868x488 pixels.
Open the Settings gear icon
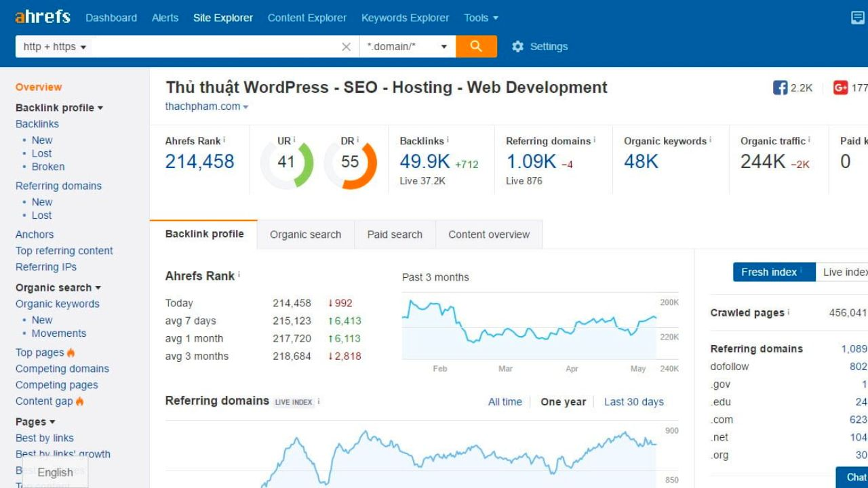(517, 47)
